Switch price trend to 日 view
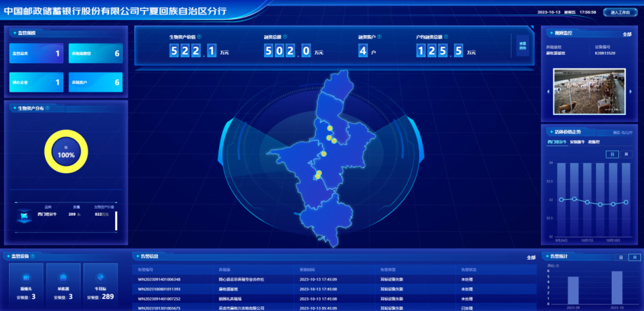 click(612, 154)
